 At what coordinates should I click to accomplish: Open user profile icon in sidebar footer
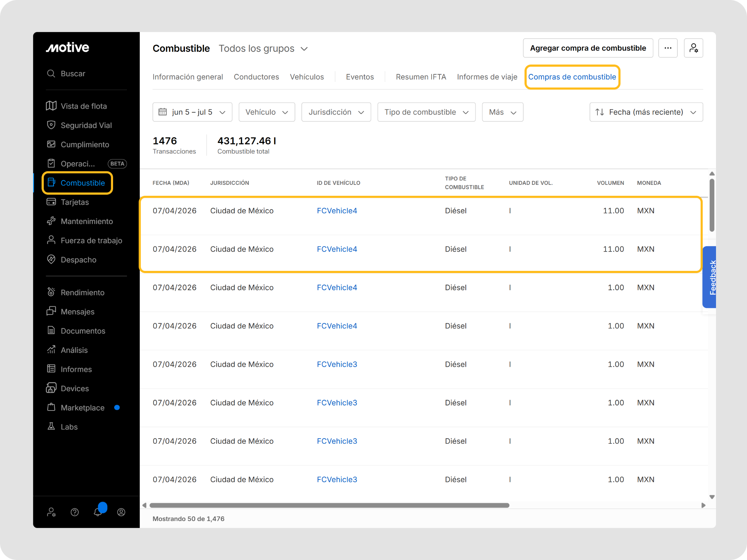(x=121, y=512)
